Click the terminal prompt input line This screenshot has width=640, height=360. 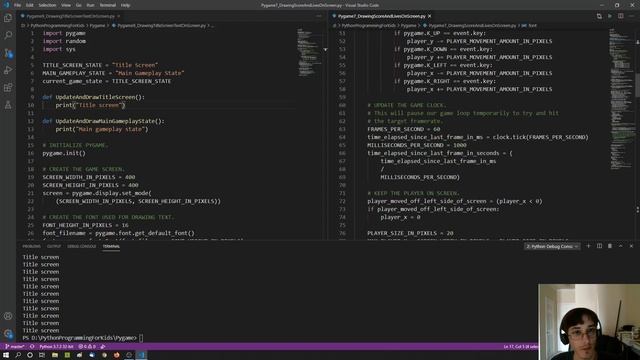pos(82,338)
